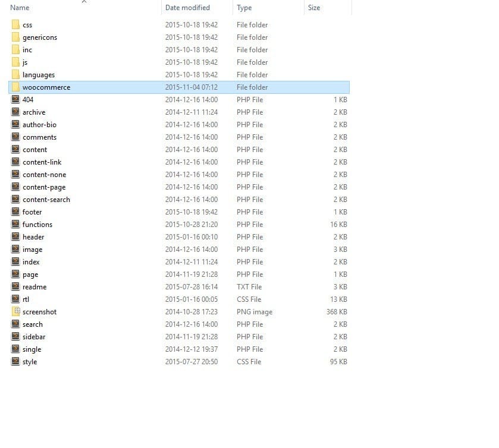Select the content-link file icon
499x448 pixels.
click(x=15, y=162)
